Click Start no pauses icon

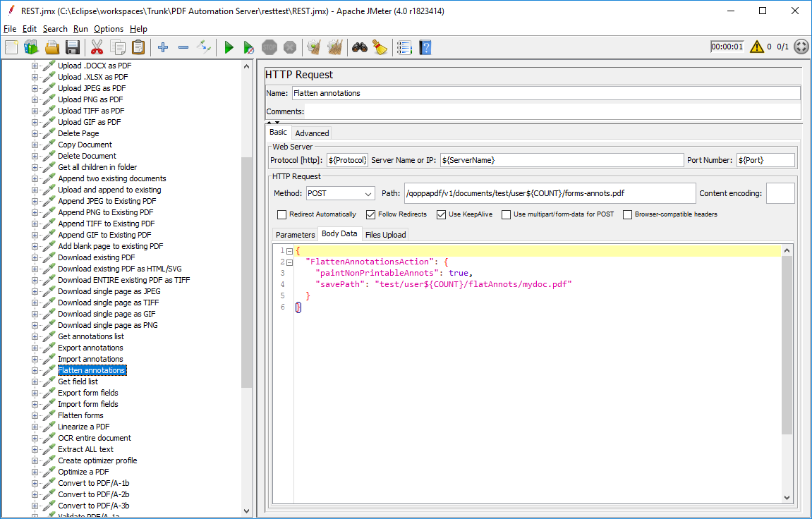click(x=248, y=48)
